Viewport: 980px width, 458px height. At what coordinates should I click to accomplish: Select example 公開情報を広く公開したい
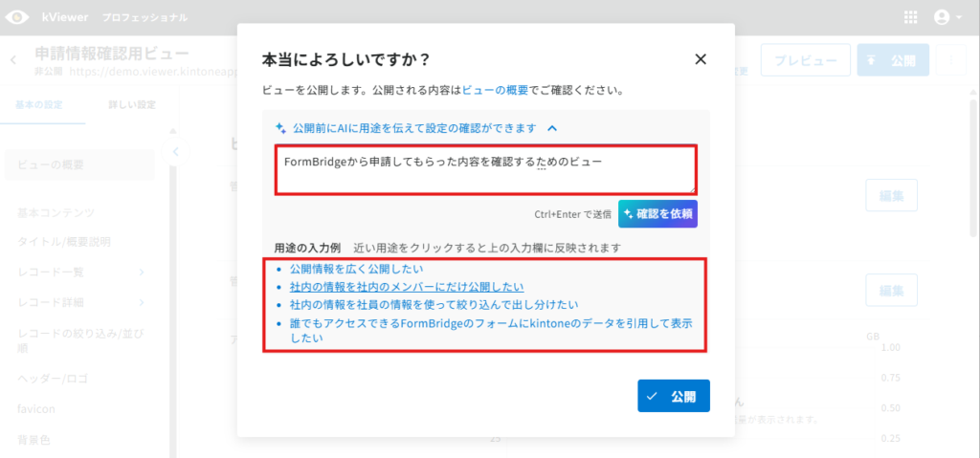pyautogui.click(x=356, y=269)
